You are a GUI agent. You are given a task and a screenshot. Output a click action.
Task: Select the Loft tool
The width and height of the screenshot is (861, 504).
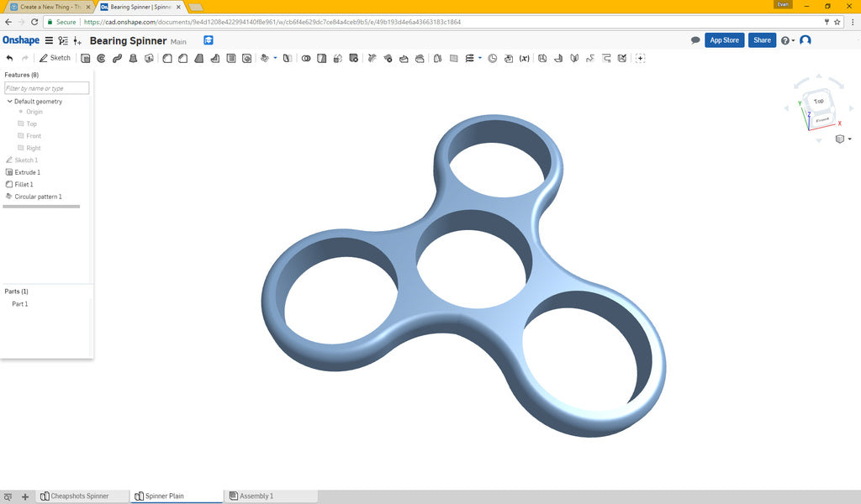(x=133, y=58)
